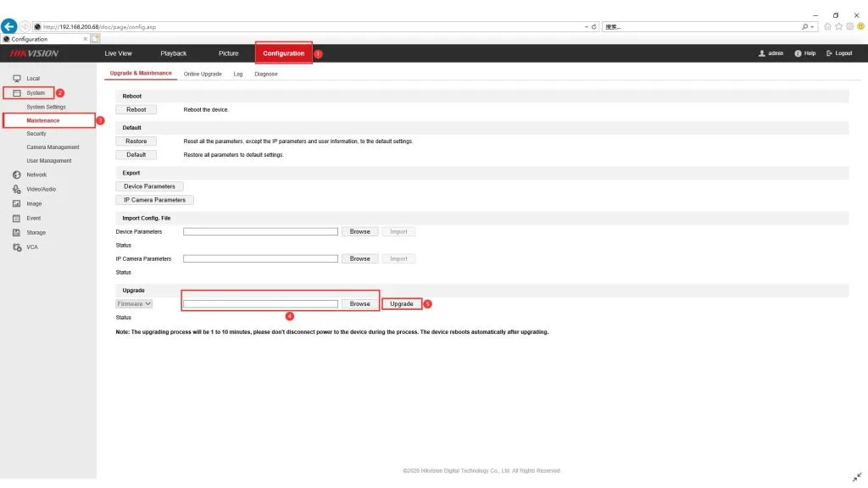Click the Network globe icon in the sidebar
868x488 pixels.
point(17,175)
